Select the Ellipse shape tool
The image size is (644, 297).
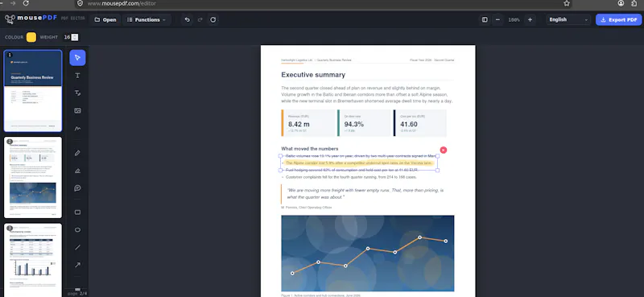[77, 230]
